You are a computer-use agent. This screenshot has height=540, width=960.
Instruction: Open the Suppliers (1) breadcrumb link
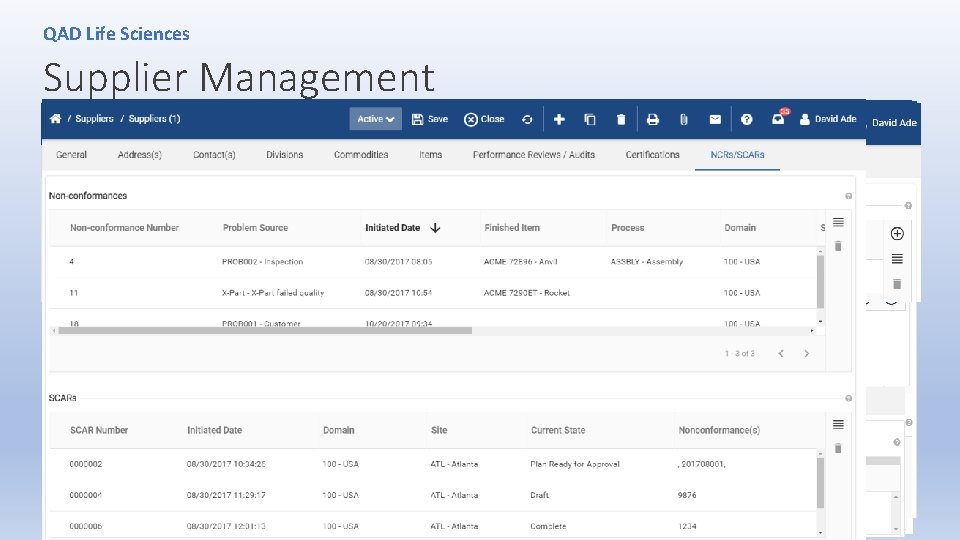154,119
